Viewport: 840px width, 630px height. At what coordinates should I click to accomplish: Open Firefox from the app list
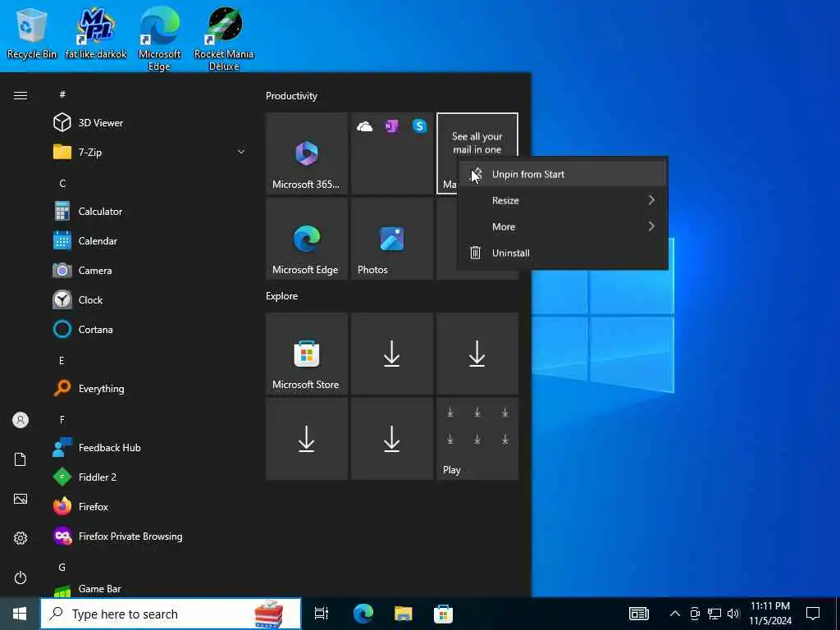click(x=150, y=506)
